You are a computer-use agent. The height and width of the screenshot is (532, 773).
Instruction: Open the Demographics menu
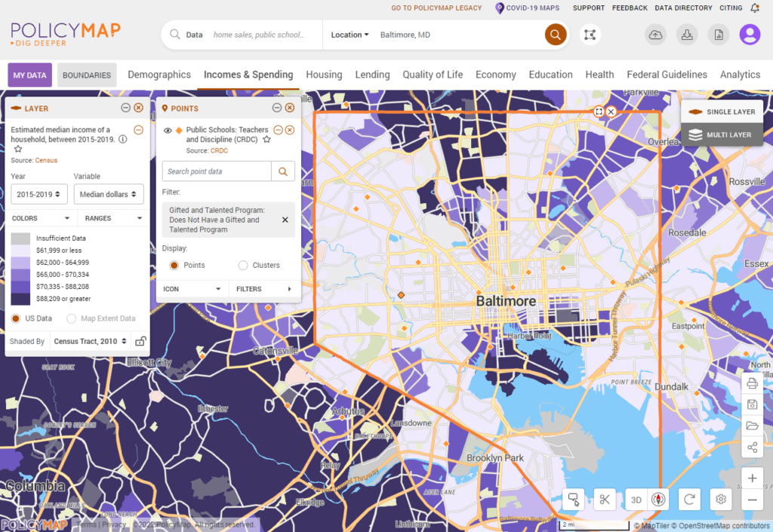coord(159,75)
